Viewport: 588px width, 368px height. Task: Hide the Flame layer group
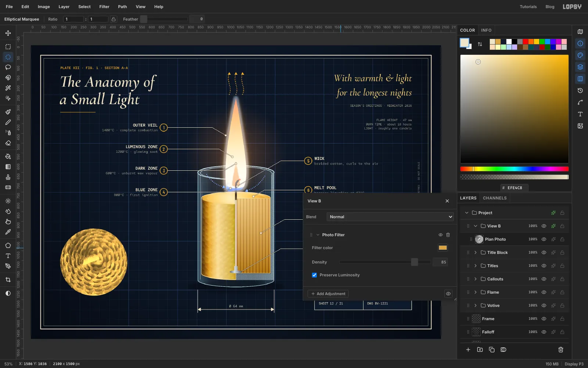point(544,292)
